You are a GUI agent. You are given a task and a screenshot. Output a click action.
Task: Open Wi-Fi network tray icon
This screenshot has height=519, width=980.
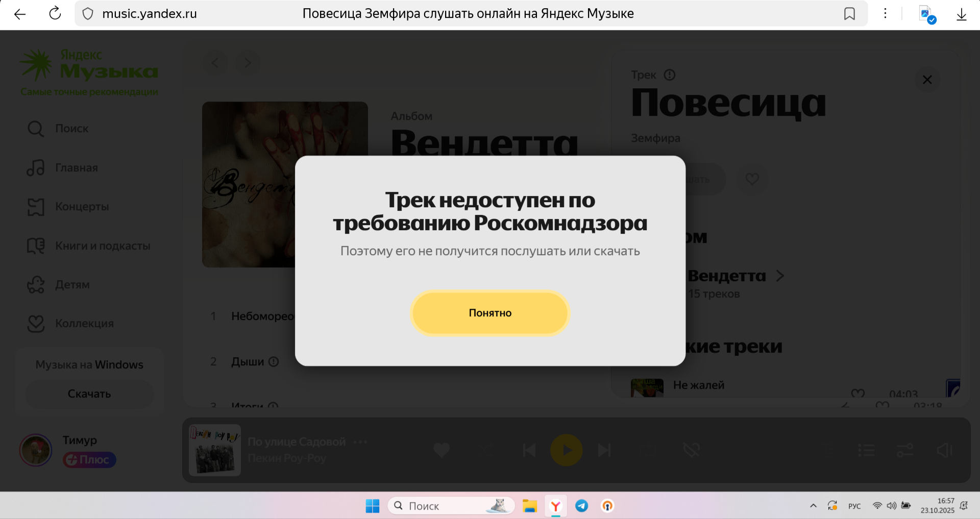877,506
